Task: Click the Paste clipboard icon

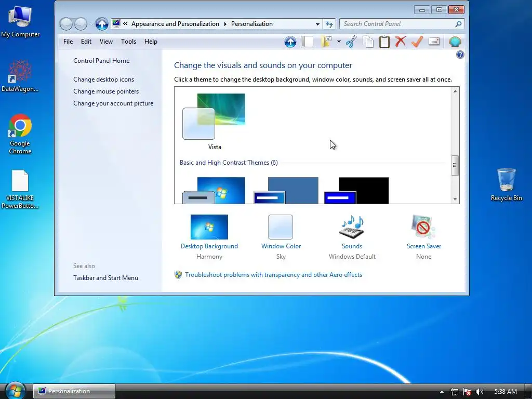Action: [384, 42]
